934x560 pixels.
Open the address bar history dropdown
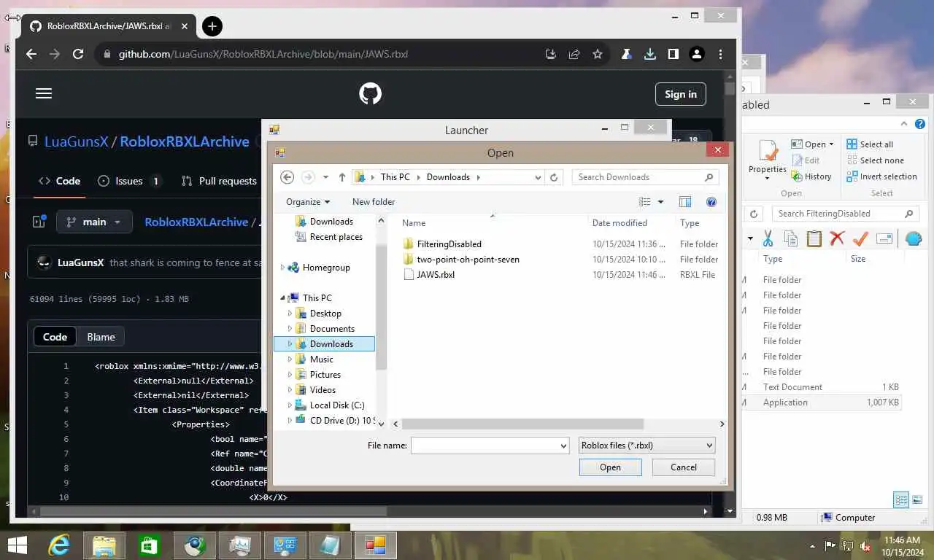[538, 177]
